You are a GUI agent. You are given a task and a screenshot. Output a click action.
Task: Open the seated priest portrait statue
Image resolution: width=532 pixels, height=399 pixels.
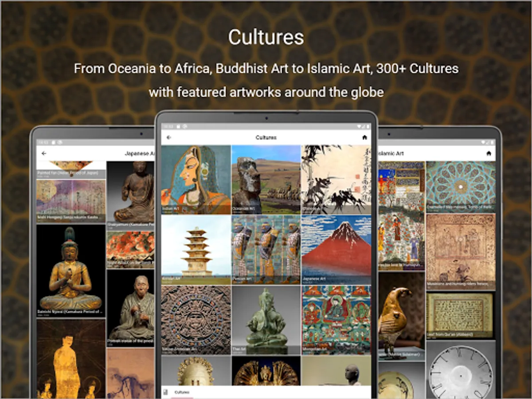pyautogui.click(x=130, y=308)
